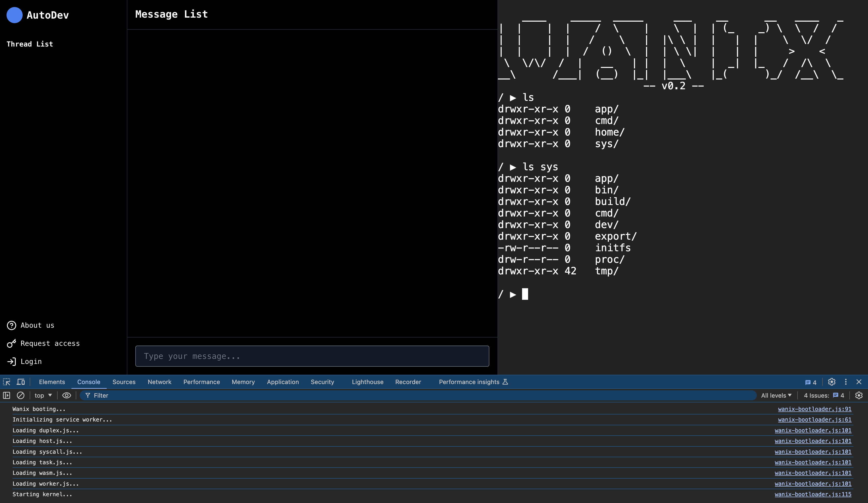
Task: Open DevTools settings gear icon
Action: click(832, 382)
